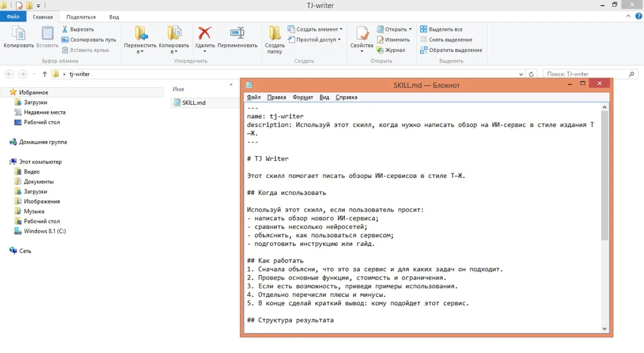This screenshot has width=644, height=353.
Task: Open Недавние места in the navigation pane
Action: point(44,112)
